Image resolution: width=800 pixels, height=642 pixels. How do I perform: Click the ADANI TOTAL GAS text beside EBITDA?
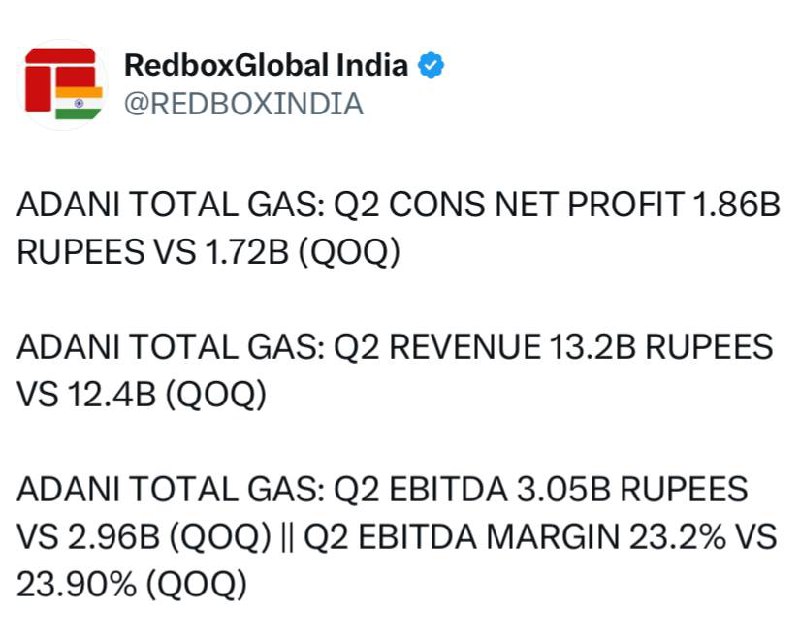(171, 489)
